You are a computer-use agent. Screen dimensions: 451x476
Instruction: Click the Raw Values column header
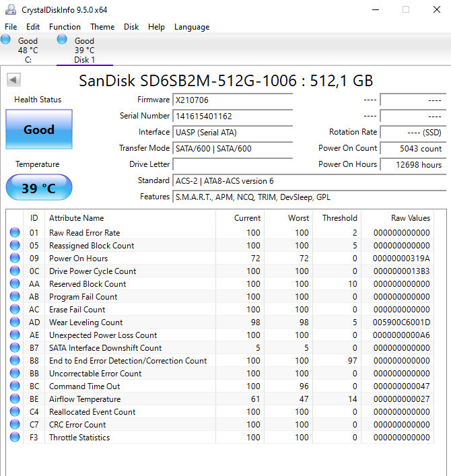(410, 218)
